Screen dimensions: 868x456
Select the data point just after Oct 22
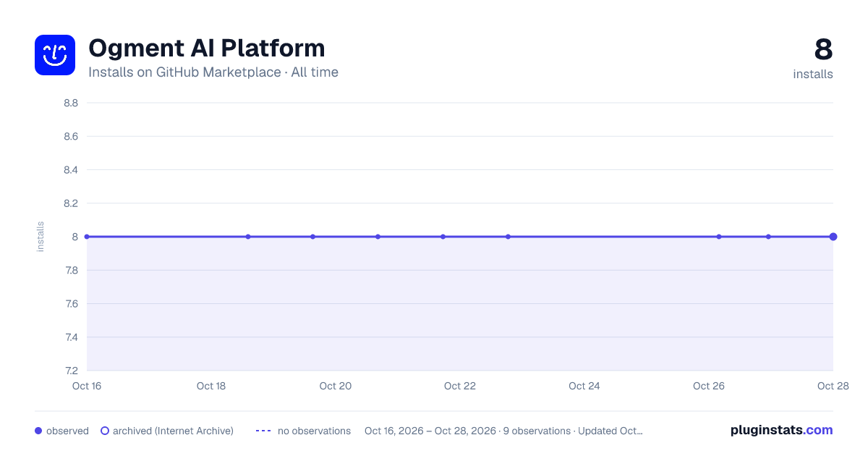[508, 237]
